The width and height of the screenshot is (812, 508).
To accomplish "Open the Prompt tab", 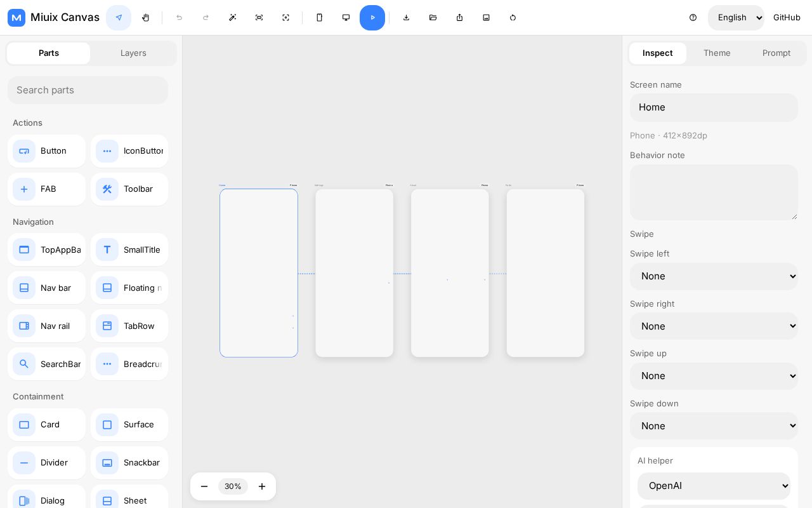I will pos(776,53).
